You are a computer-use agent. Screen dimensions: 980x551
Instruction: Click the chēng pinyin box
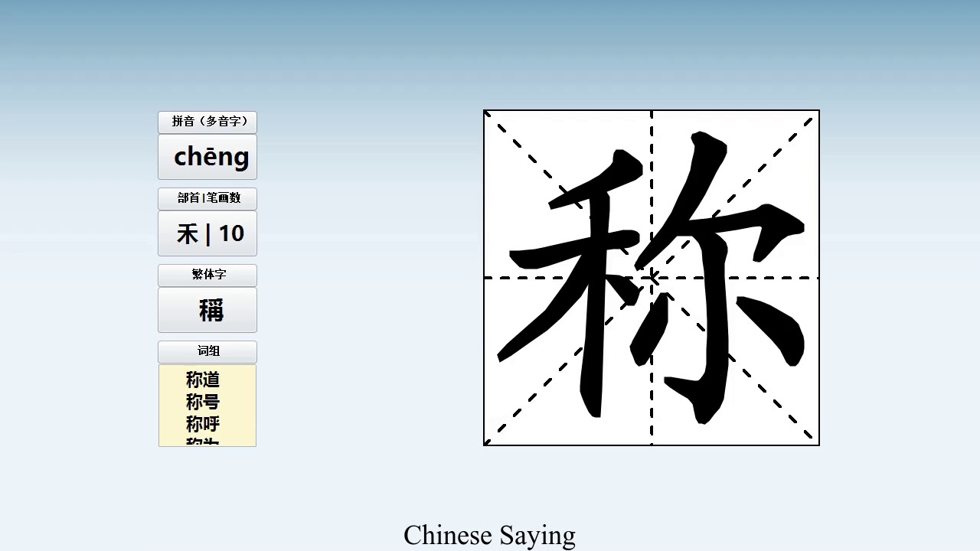(x=207, y=157)
